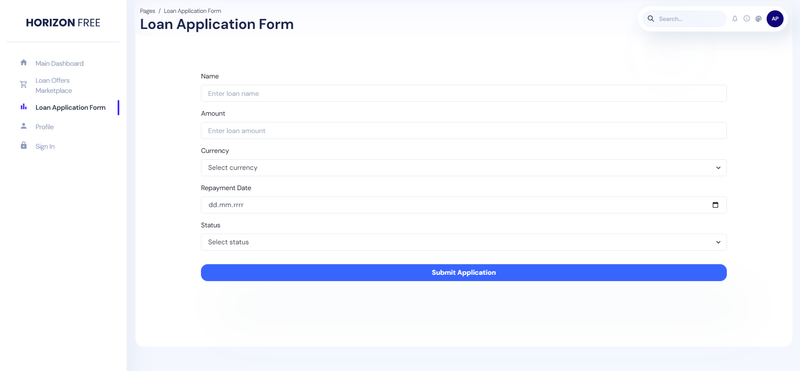This screenshot has width=800, height=371.
Task: Select Loan Application Form sidebar item
Action: pyautogui.click(x=70, y=108)
